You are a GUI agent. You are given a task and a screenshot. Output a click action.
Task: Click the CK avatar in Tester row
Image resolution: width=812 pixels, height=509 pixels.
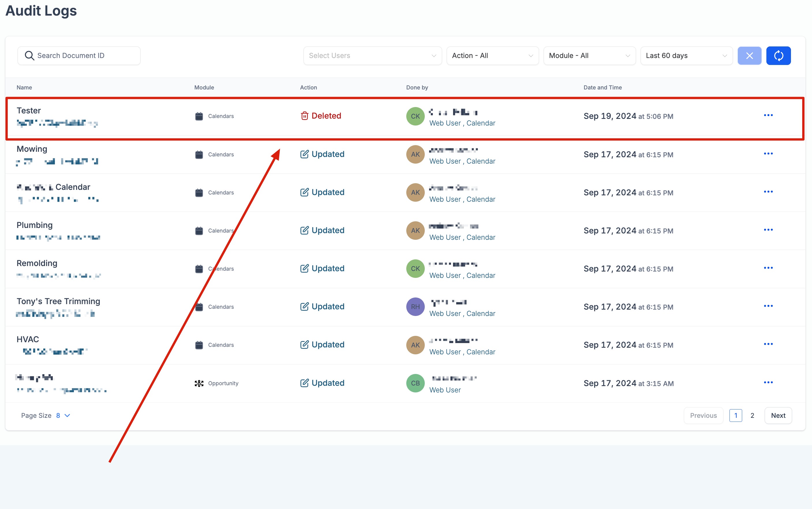pyautogui.click(x=415, y=116)
